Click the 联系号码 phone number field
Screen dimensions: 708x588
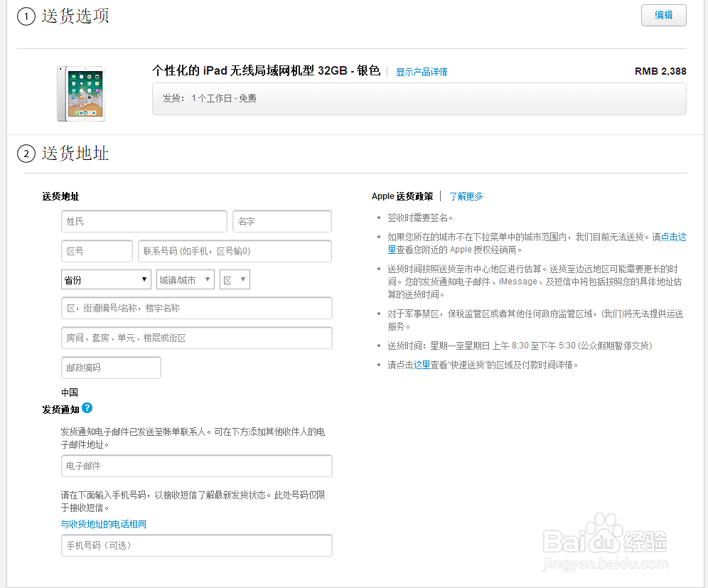(235, 251)
